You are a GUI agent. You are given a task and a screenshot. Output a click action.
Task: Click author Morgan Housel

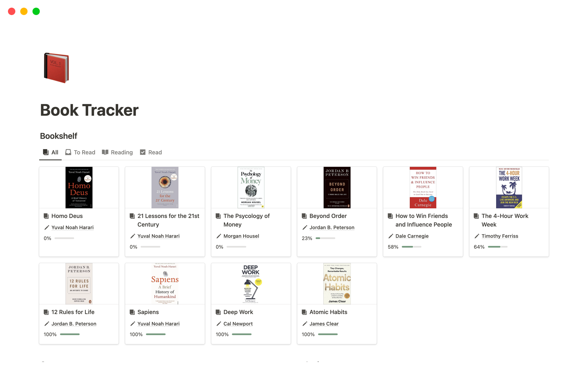241,236
